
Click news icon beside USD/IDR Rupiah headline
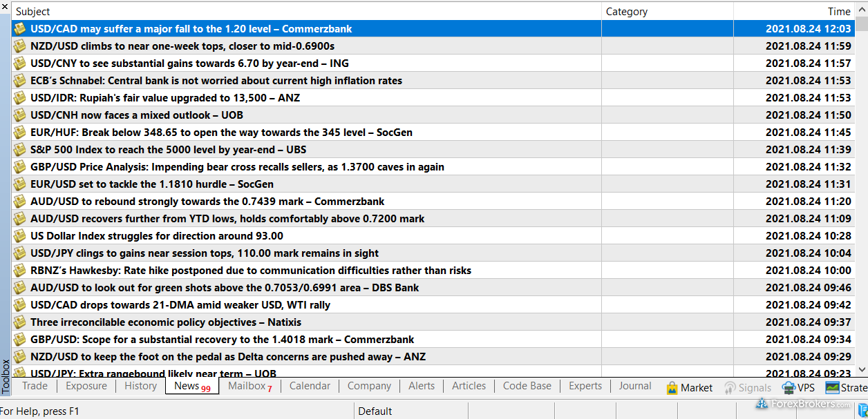point(19,98)
